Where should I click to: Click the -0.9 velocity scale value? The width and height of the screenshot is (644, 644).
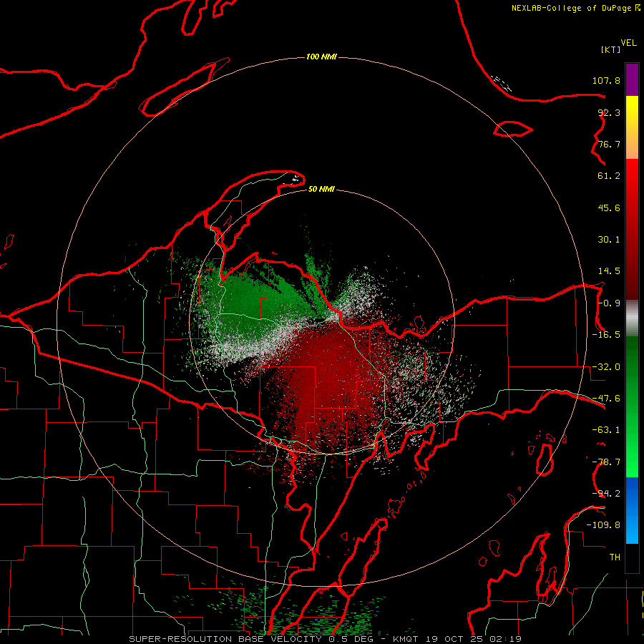[x=609, y=303]
